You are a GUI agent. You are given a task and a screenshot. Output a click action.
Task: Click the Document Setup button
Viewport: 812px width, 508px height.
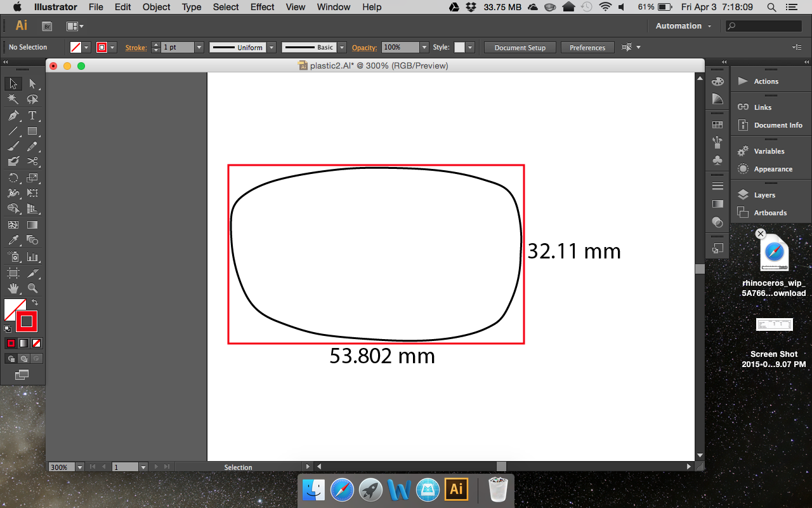tap(520, 48)
